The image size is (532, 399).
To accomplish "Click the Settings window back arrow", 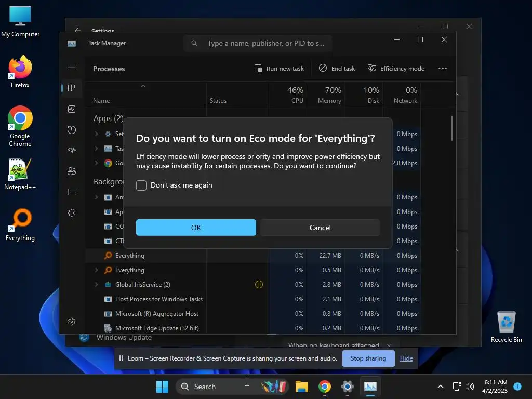I will click(x=78, y=30).
